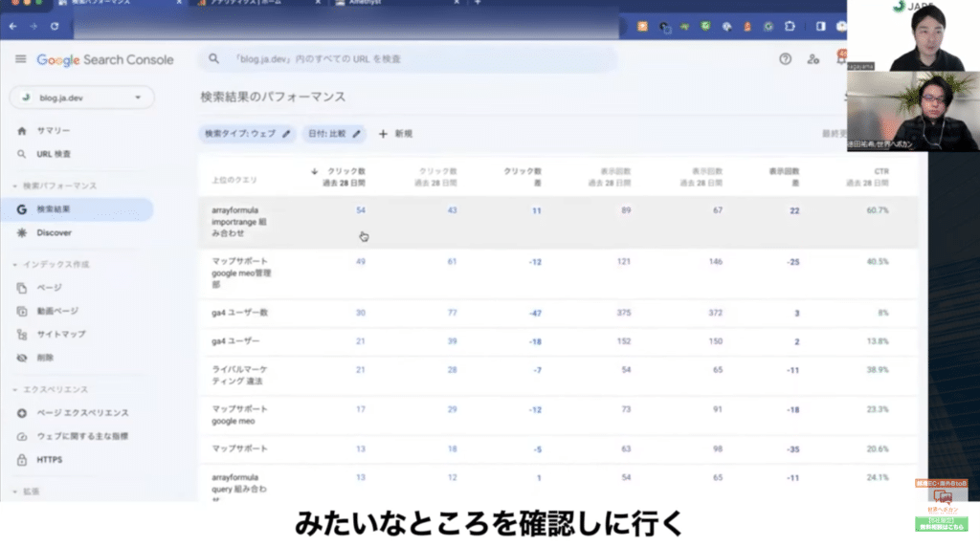Open the blog.ja.dev property dropdown
Image resolution: width=980 pixels, height=546 pixels.
tap(82, 98)
